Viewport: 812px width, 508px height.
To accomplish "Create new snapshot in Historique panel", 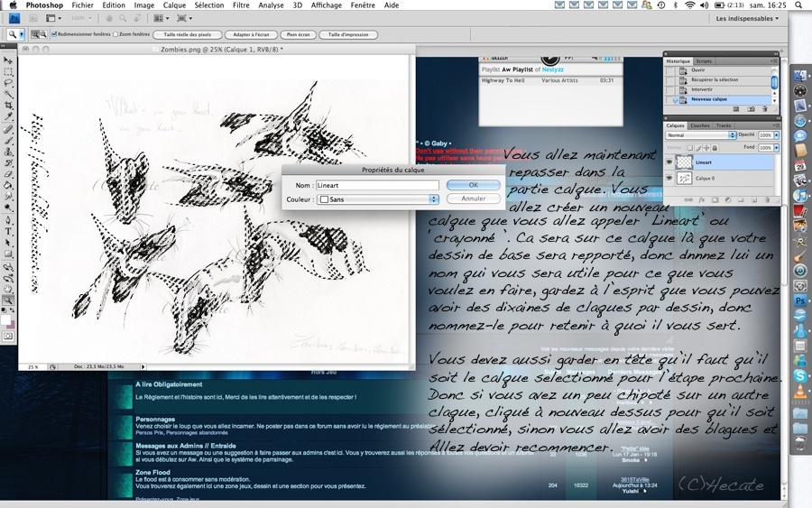I will tap(751, 109).
